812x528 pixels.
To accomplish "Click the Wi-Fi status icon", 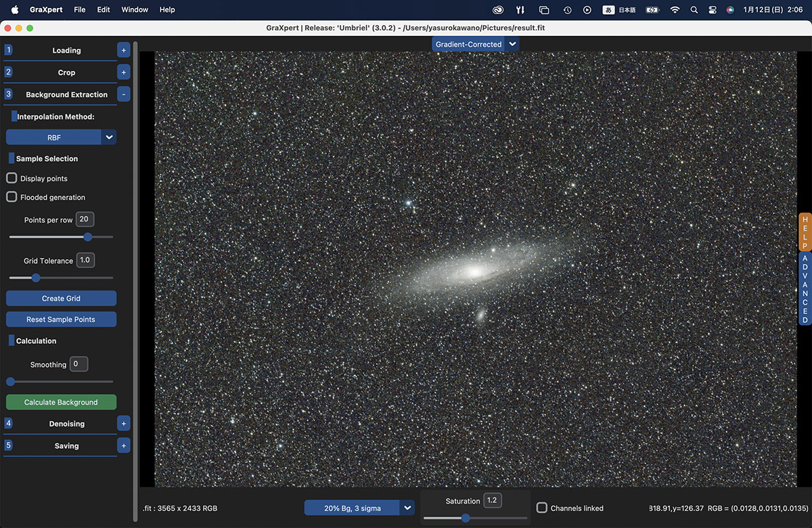I will tap(675, 9).
